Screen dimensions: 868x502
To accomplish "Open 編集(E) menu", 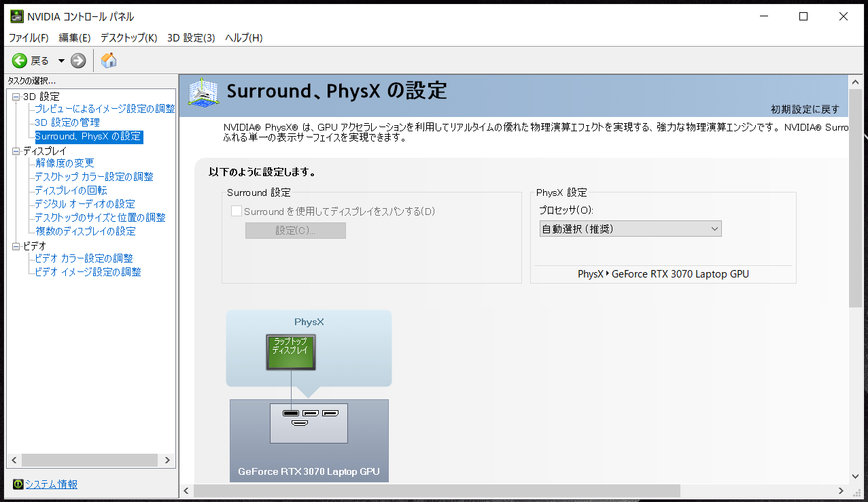I will [75, 38].
